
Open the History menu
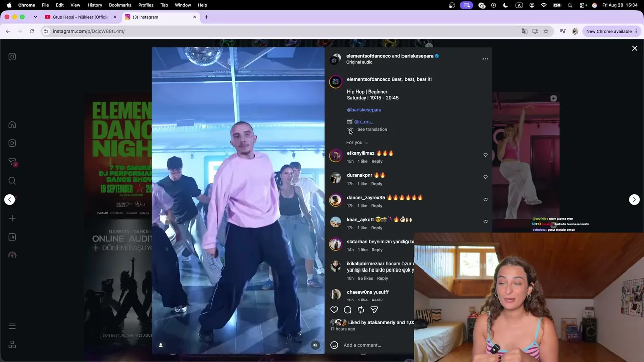[x=95, y=5]
